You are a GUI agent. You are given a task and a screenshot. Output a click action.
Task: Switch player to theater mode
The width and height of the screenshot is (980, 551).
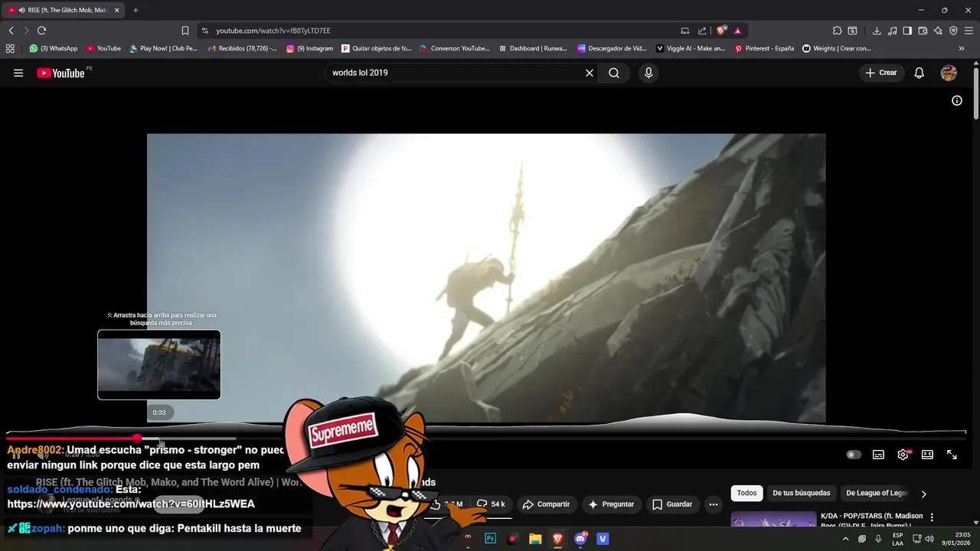(927, 455)
